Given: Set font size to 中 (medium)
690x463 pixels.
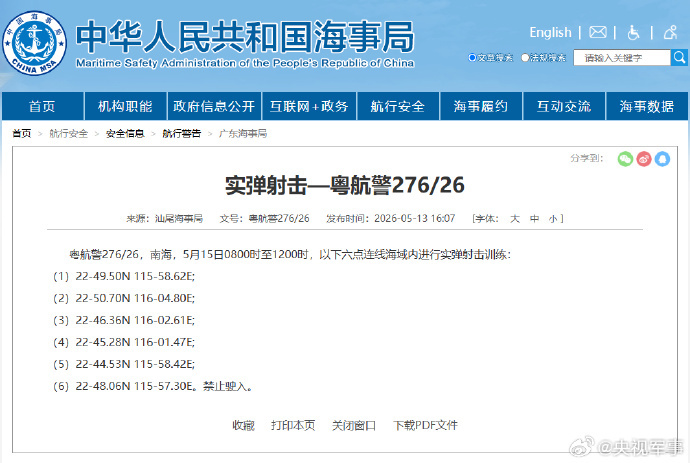Looking at the screenshot, I should [x=534, y=219].
